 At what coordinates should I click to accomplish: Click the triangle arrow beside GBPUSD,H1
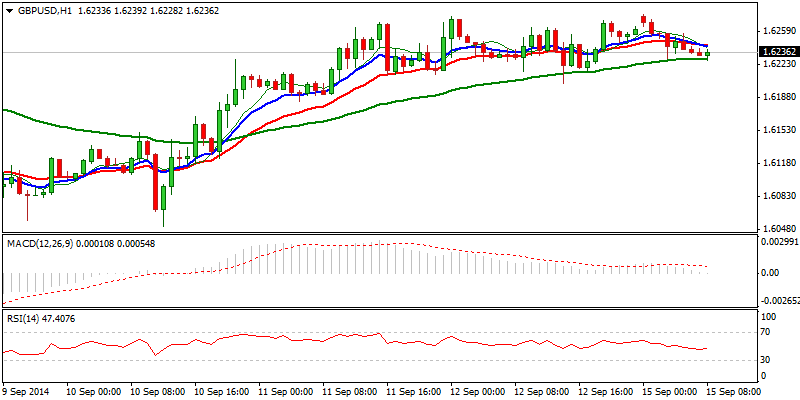[x=10, y=11]
